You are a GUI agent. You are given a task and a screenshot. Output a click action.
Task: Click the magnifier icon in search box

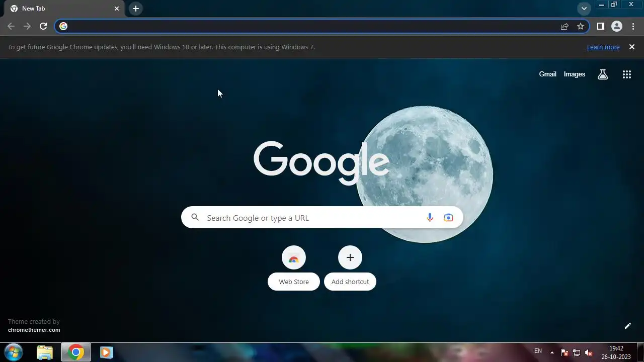tap(195, 218)
